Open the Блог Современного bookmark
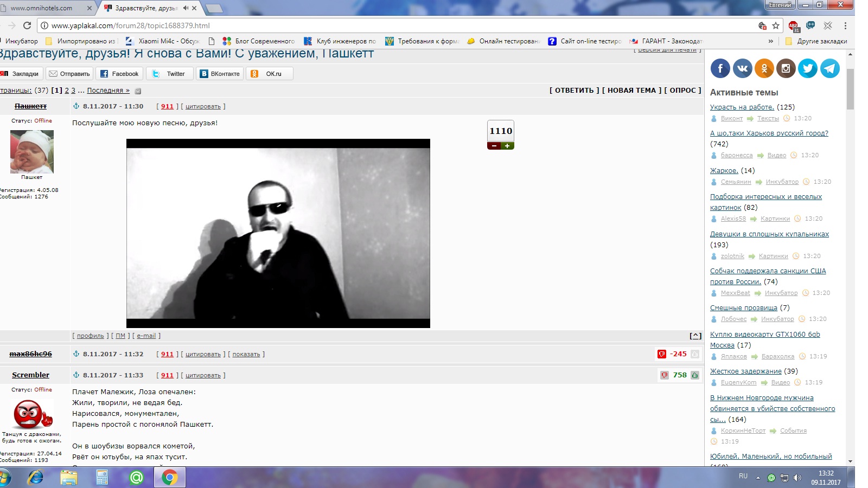Viewport: 868px width, 488px height. click(259, 41)
